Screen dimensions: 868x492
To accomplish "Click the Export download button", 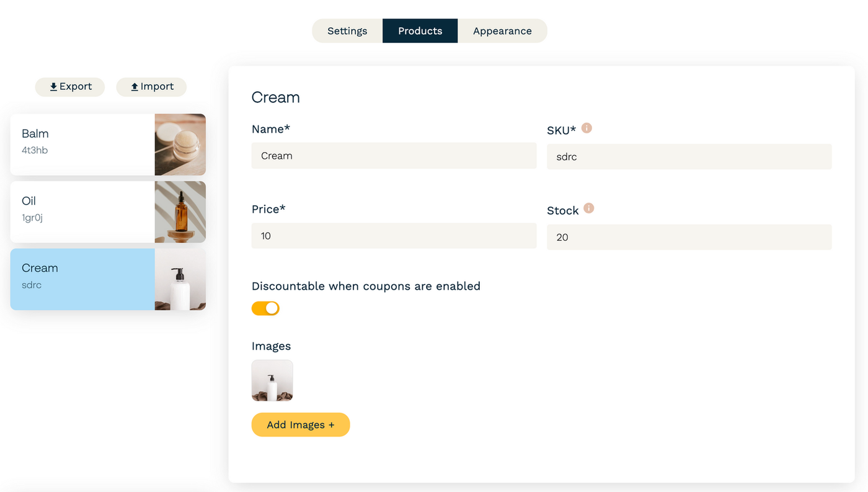I will click(70, 87).
